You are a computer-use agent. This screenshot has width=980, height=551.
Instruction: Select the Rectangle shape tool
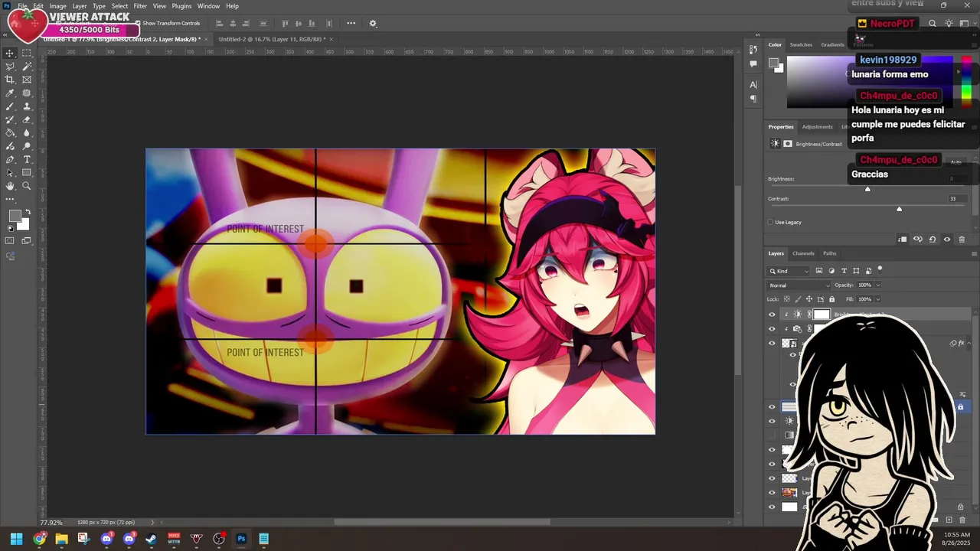pos(27,173)
